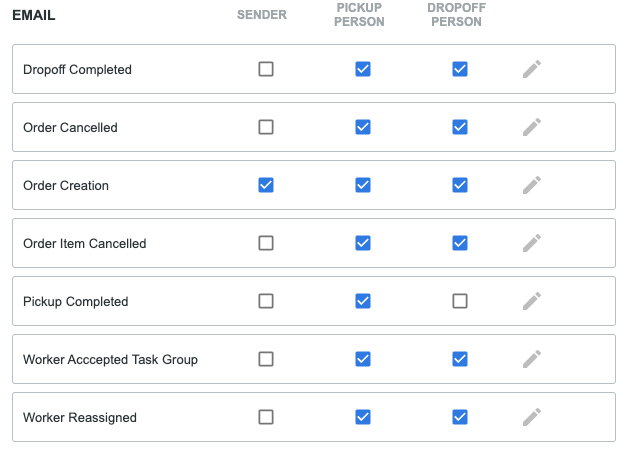Edit the Dropoff Completed email template
The height and width of the screenshot is (453, 625).
click(x=532, y=69)
